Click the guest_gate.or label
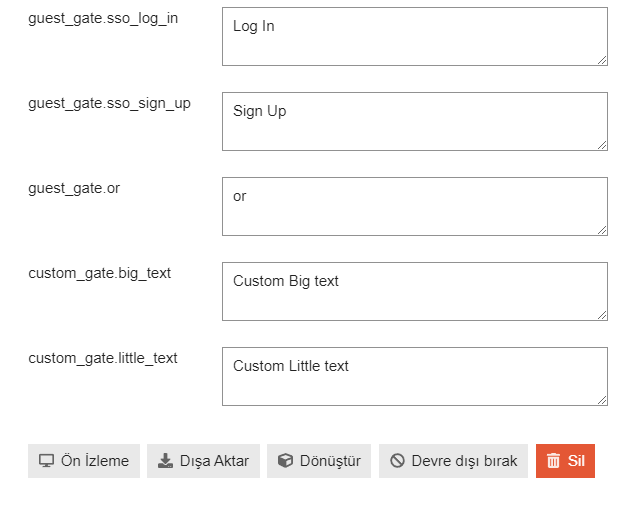This screenshot has width=632, height=513. click(x=74, y=189)
